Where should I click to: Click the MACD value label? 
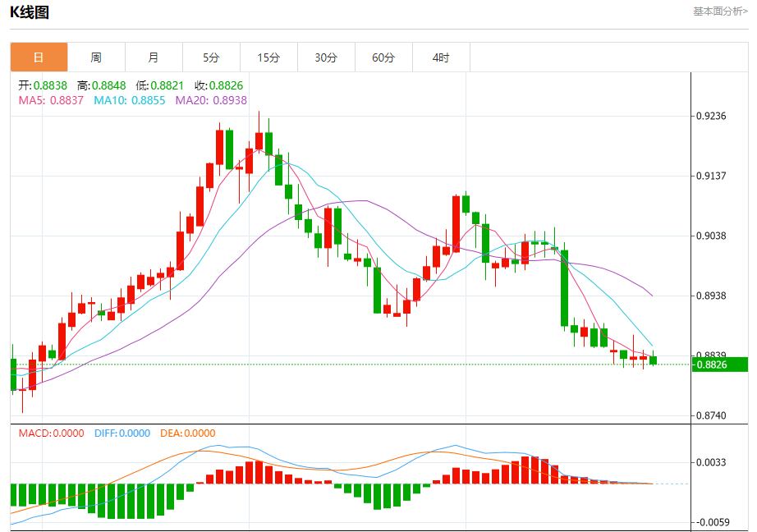click(x=51, y=433)
